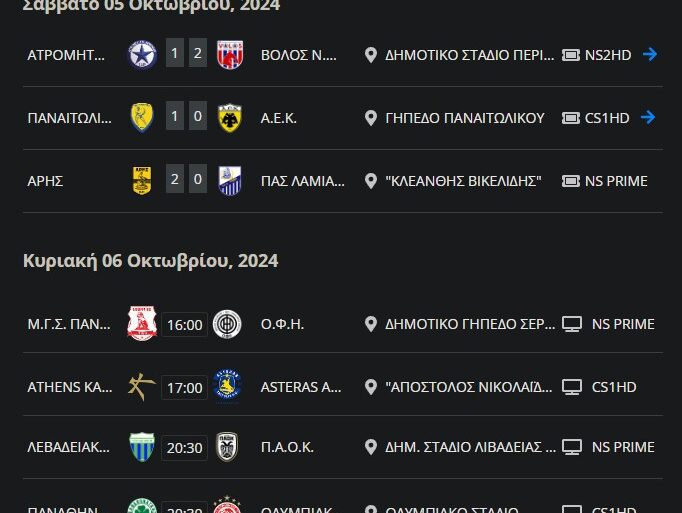Screen dimensions: 682x513
Task: Click the Atromitos team crest
Action: click(143, 55)
